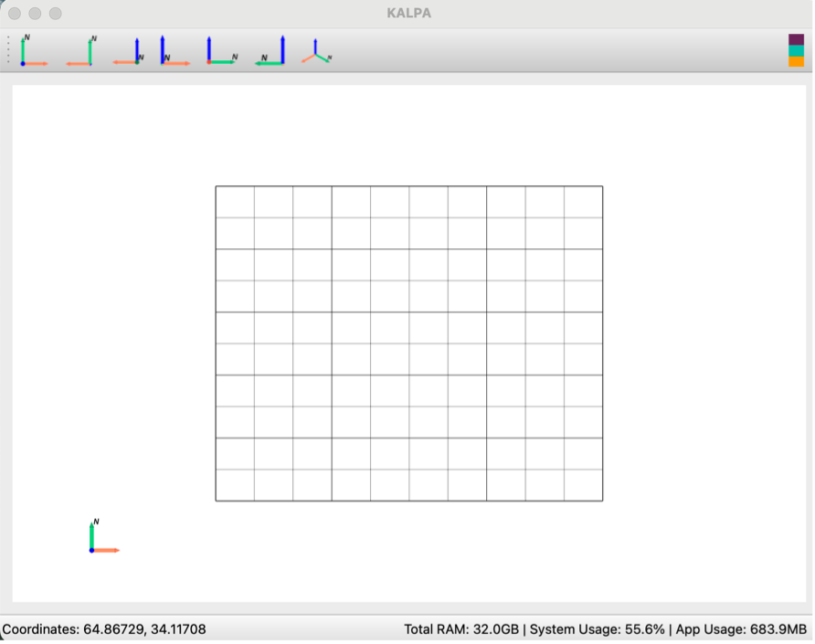This screenshot has width=815, height=644.
Task: Click the top-left corner of the grid
Action: (x=216, y=186)
